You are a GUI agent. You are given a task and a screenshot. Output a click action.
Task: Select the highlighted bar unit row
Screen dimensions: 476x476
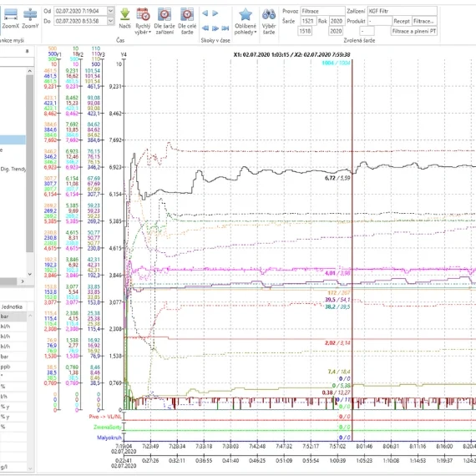(x=13, y=316)
